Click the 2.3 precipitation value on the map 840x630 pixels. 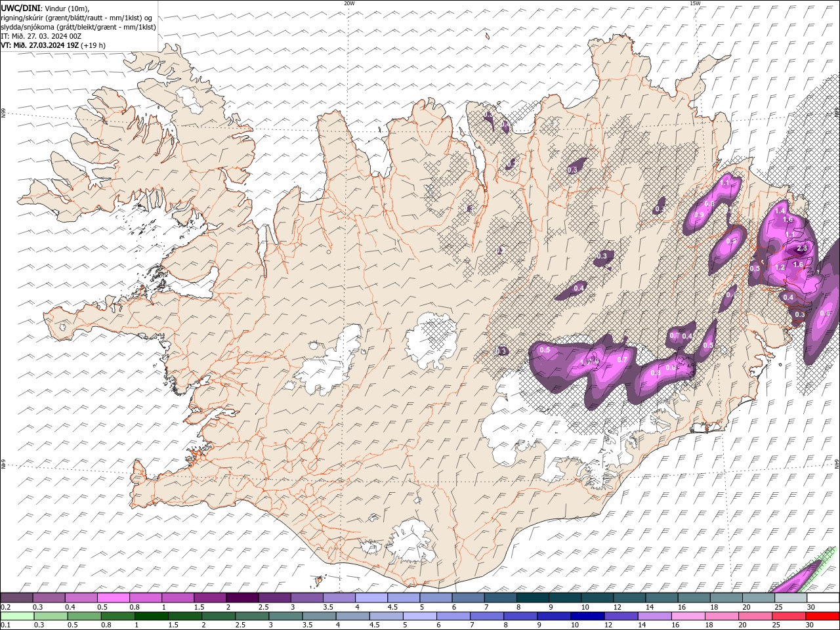pos(801,249)
